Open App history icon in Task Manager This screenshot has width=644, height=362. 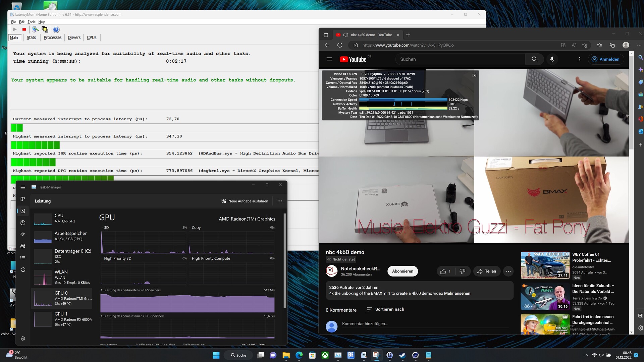23,223
